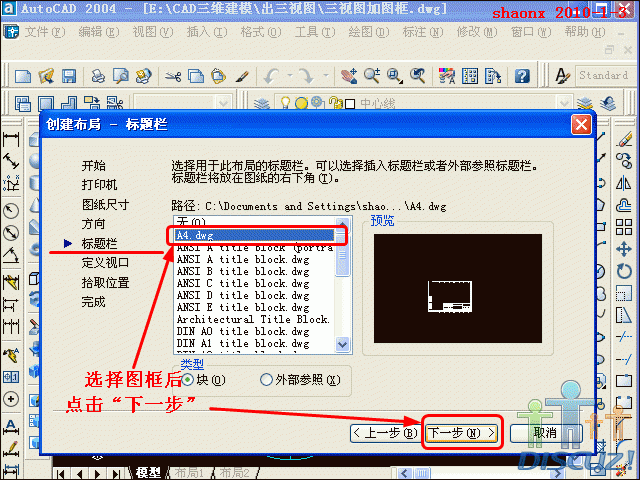The height and width of the screenshot is (480, 640).
Task: Switch to the 布局1 tab
Action: point(189,473)
